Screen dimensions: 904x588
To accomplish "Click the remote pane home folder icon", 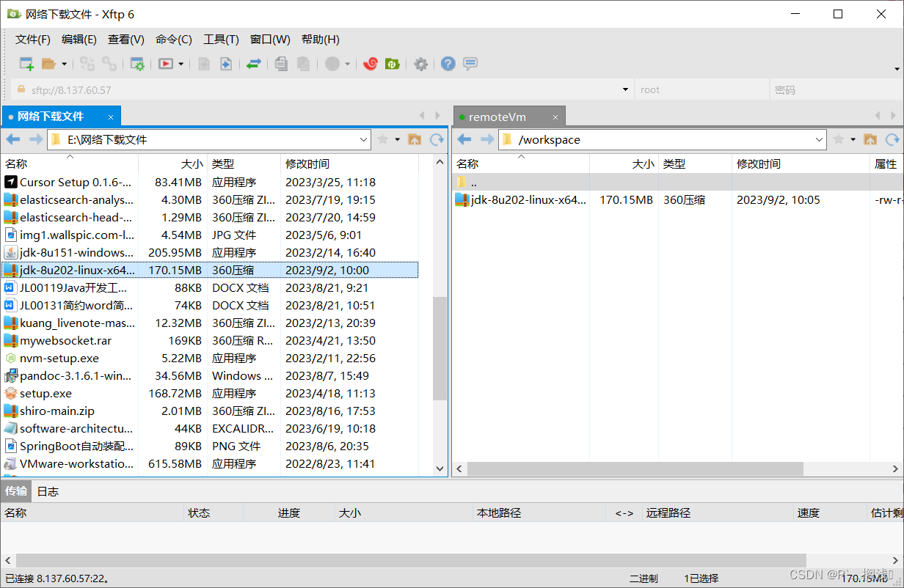I will [870, 139].
